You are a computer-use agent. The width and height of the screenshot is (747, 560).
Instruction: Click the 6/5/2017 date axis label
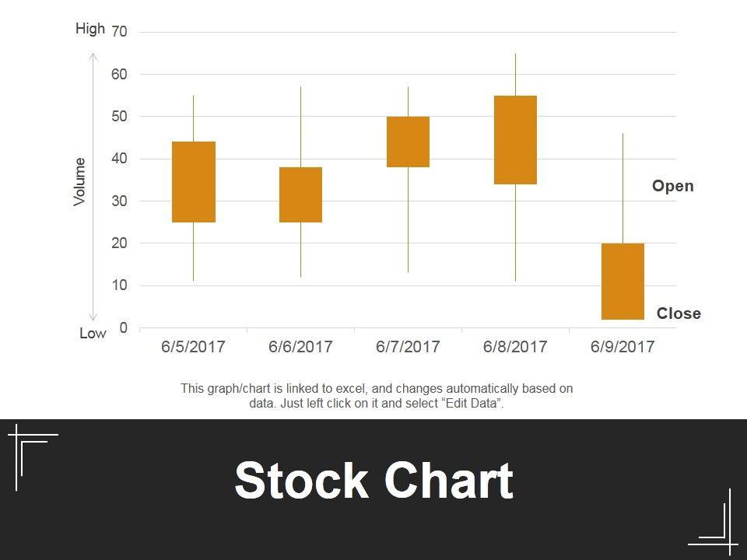(x=193, y=347)
